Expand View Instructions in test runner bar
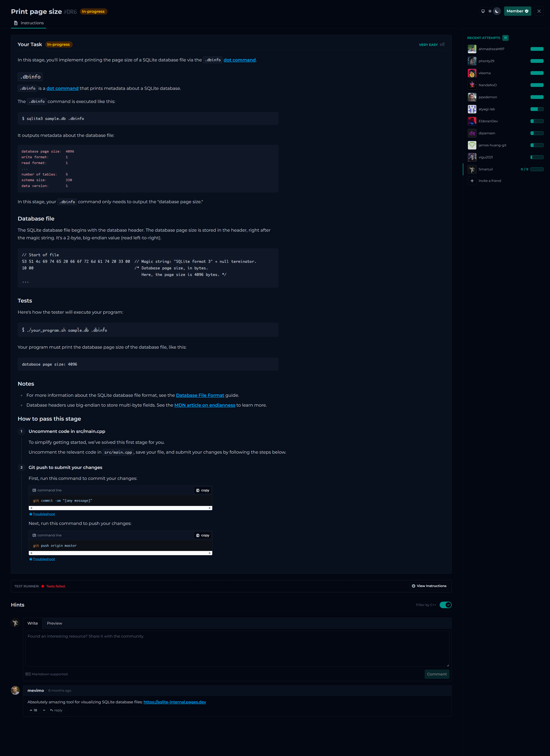The image size is (550, 756). pyautogui.click(x=429, y=586)
